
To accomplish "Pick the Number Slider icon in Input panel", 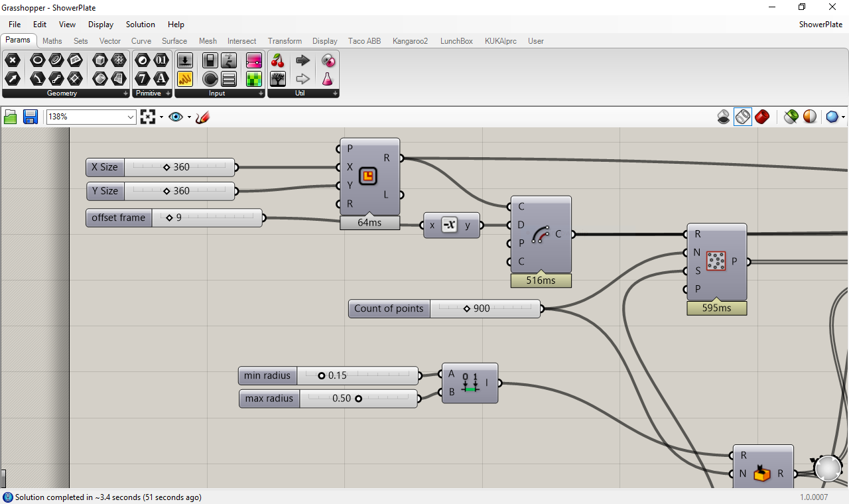I will click(x=185, y=61).
